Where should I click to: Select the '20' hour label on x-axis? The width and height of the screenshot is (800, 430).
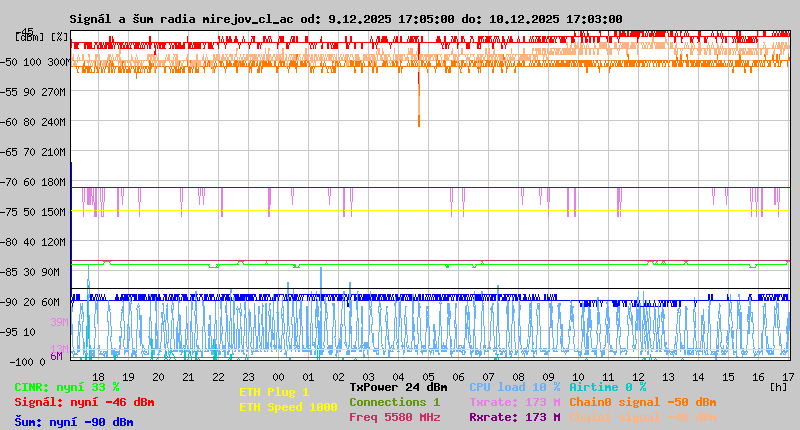pos(159,377)
